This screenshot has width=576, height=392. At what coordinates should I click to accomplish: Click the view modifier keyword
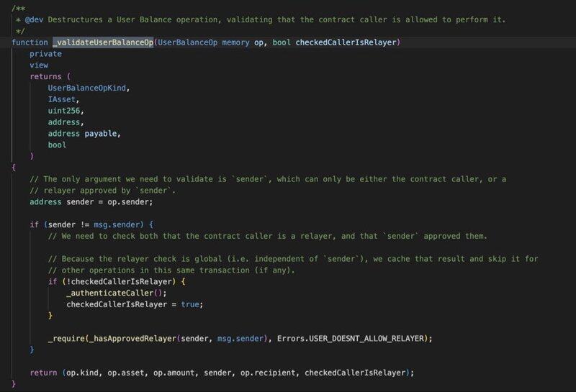[39, 65]
